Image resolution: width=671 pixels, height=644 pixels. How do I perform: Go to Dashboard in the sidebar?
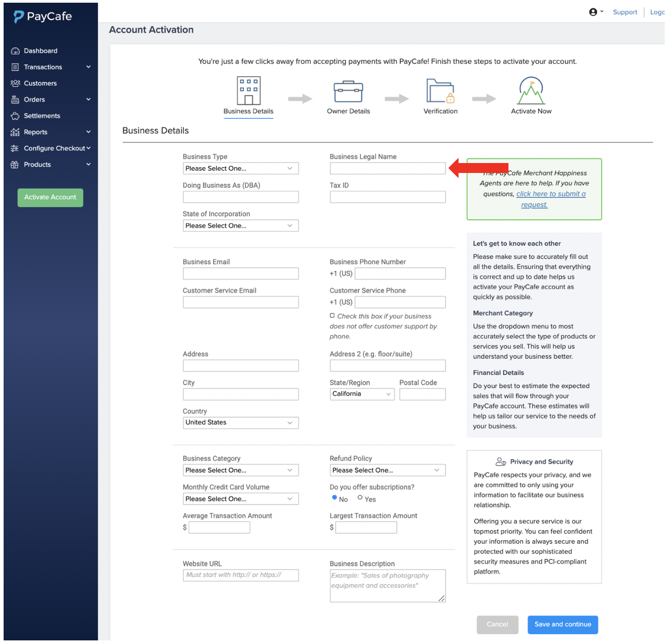point(41,51)
